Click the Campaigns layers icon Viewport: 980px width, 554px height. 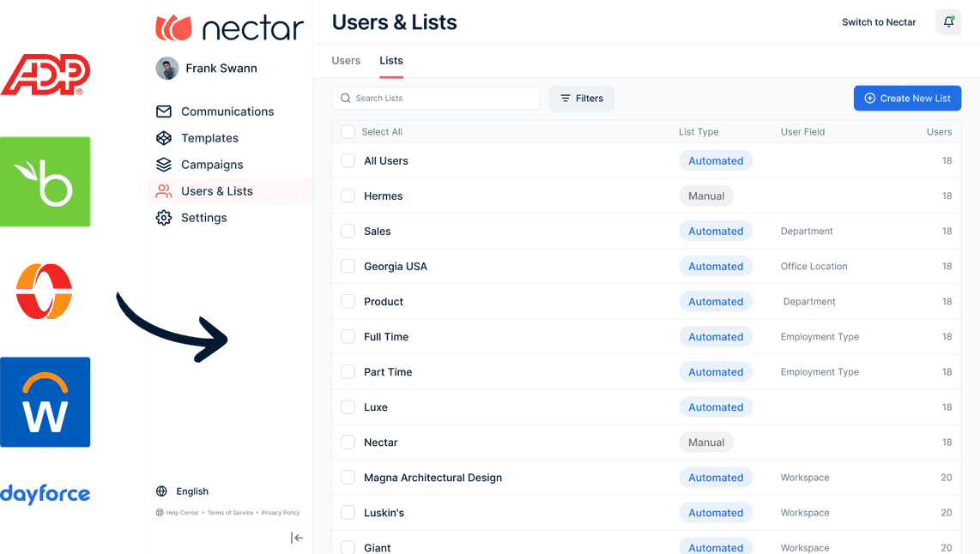[x=164, y=165]
